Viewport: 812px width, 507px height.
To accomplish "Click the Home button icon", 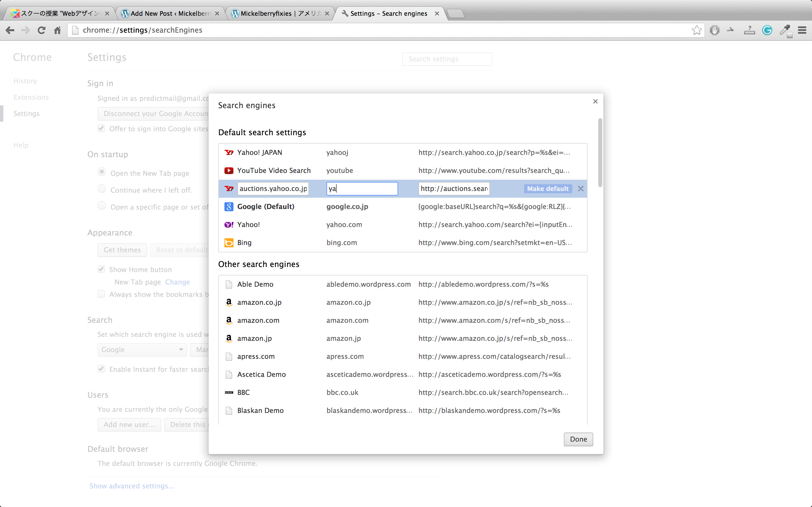I will point(58,30).
